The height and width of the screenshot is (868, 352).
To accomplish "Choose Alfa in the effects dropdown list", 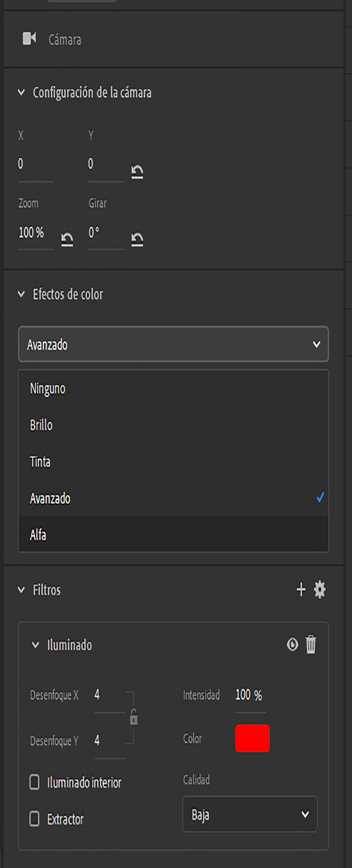I will tap(39, 534).
